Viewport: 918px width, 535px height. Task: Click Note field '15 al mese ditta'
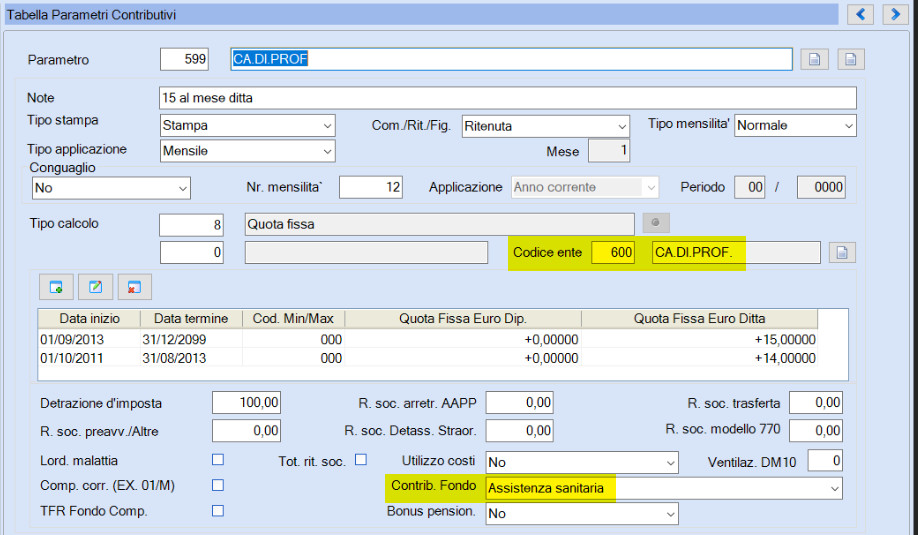coord(508,98)
